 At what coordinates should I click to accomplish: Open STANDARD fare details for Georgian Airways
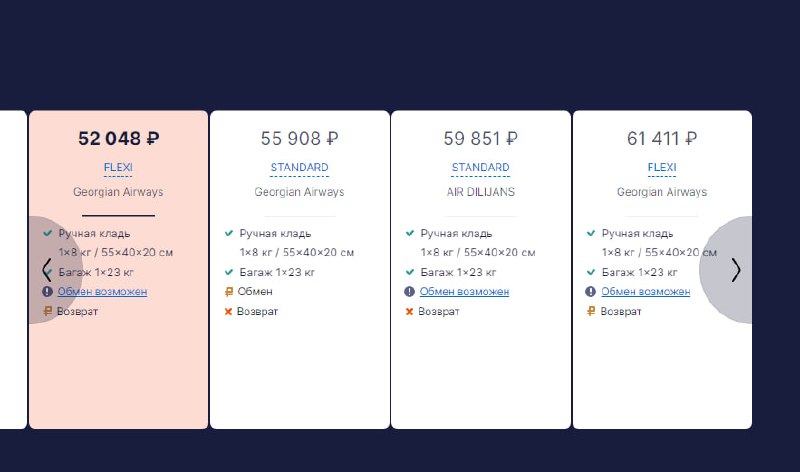(x=299, y=167)
